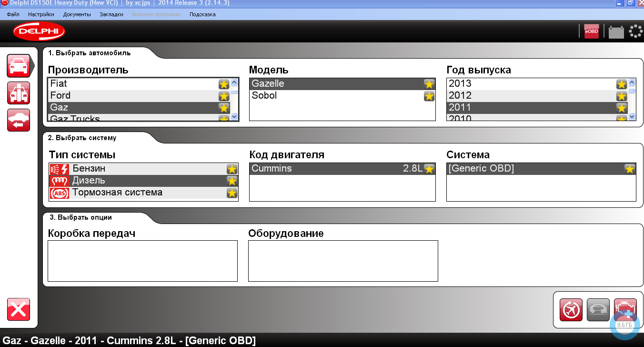Toggle favorite star for Gazelle model
The image size is (644, 347).
[x=429, y=84]
